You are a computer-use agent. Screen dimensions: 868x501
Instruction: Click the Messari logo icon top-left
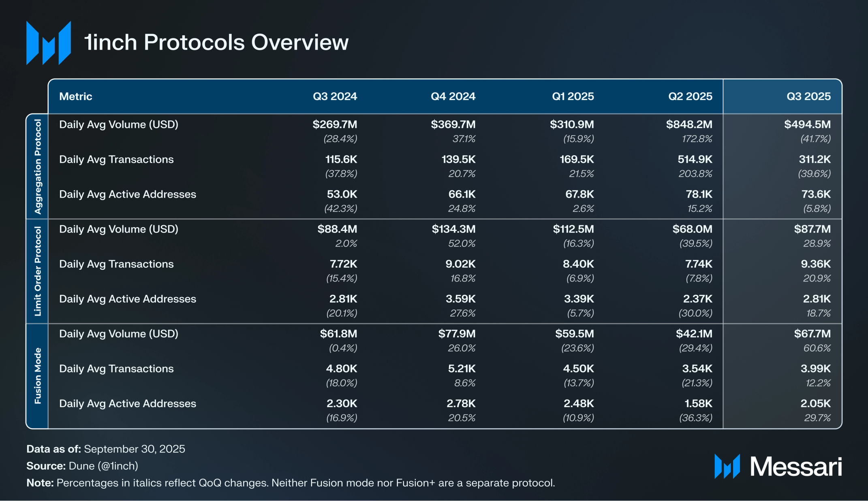point(49,43)
